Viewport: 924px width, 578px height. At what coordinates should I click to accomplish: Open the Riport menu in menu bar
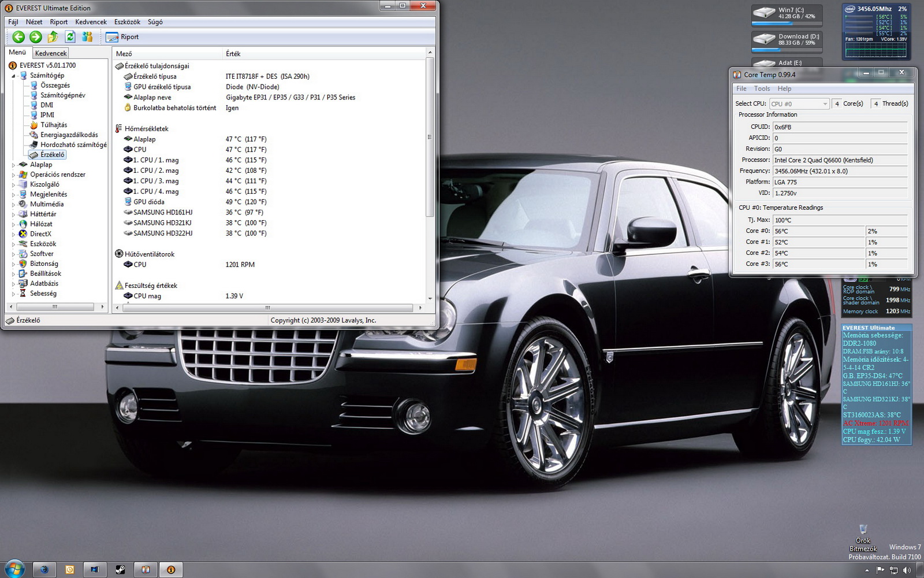(59, 22)
